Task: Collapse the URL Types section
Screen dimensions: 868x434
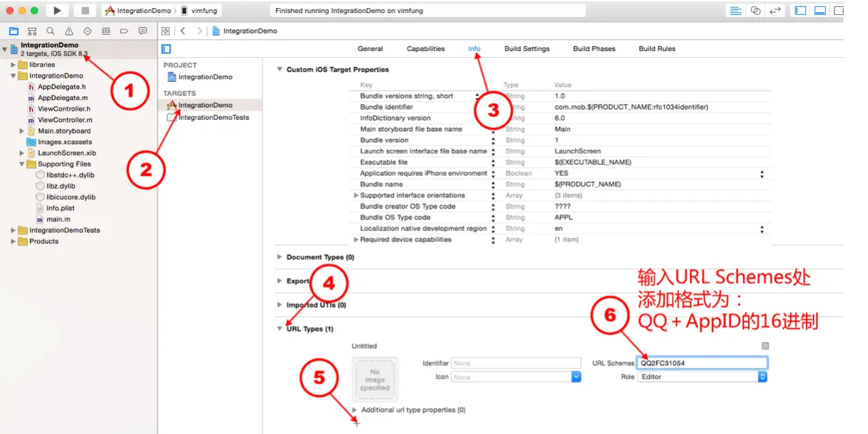Action: (278, 329)
